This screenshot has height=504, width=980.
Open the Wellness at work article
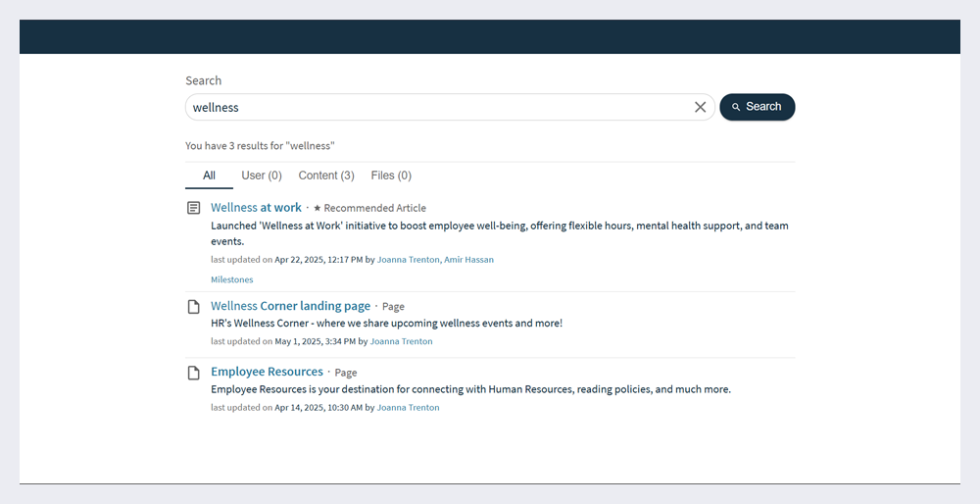click(x=256, y=208)
